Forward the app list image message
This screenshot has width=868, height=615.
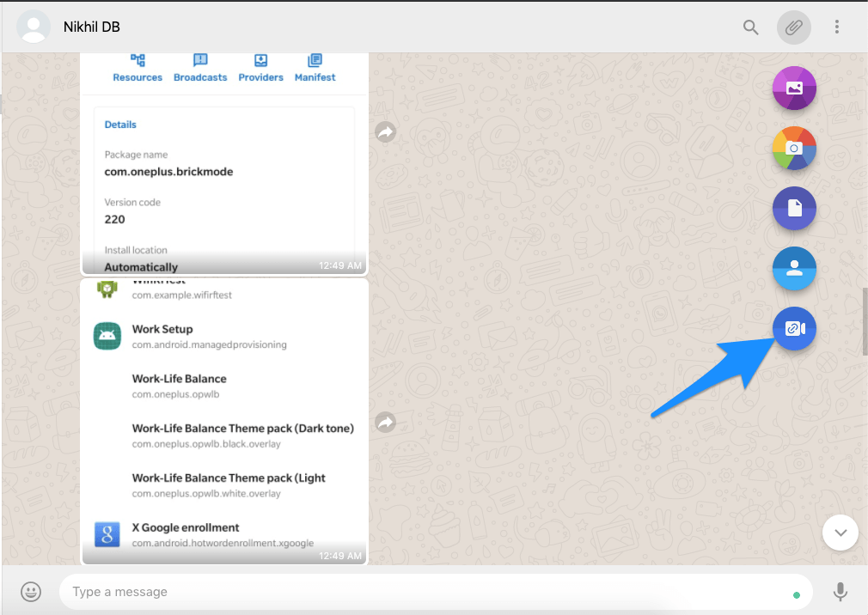[385, 423]
